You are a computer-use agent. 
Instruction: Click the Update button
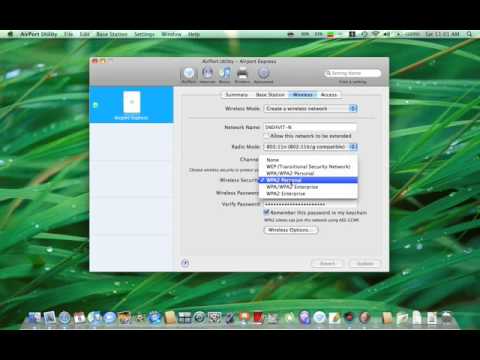point(365,263)
